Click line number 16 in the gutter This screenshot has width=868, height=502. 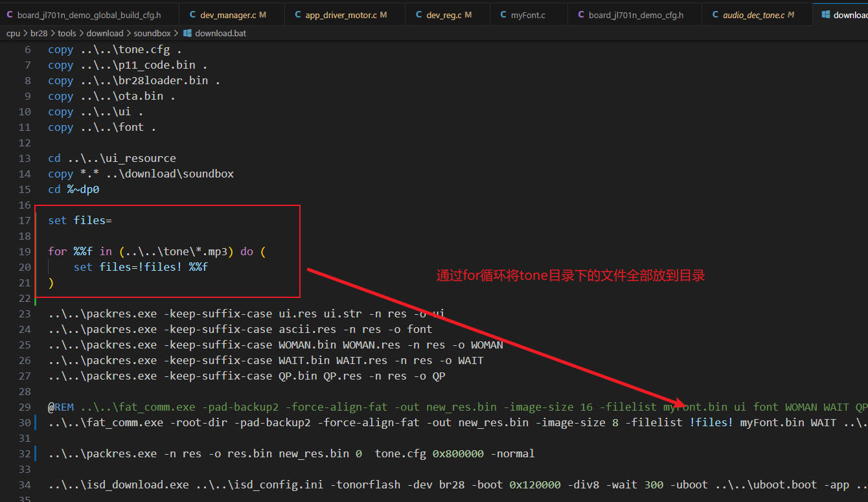(x=25, y=205)
